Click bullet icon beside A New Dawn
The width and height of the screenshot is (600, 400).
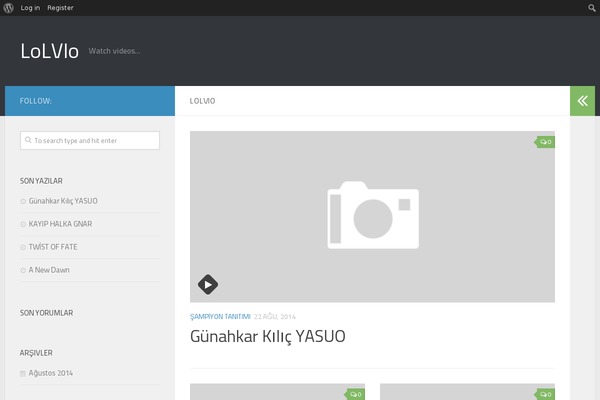23,270
